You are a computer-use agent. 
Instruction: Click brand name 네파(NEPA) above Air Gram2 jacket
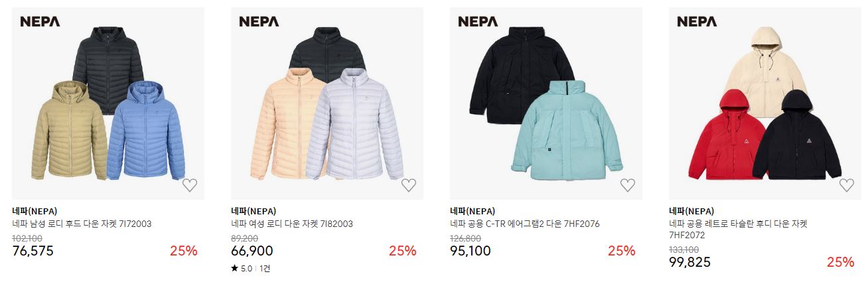click(472, 211)
